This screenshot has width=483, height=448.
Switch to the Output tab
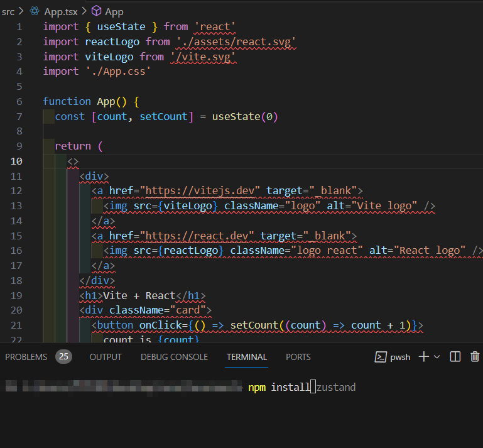pos(106,357)
